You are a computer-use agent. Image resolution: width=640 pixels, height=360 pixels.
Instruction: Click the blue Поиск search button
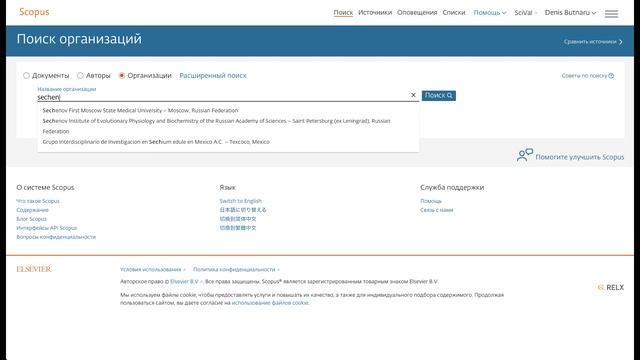pos(438,96)
